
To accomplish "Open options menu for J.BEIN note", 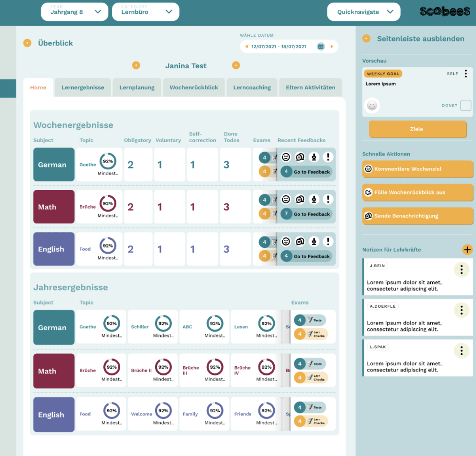I will click(x=462, y=269).
